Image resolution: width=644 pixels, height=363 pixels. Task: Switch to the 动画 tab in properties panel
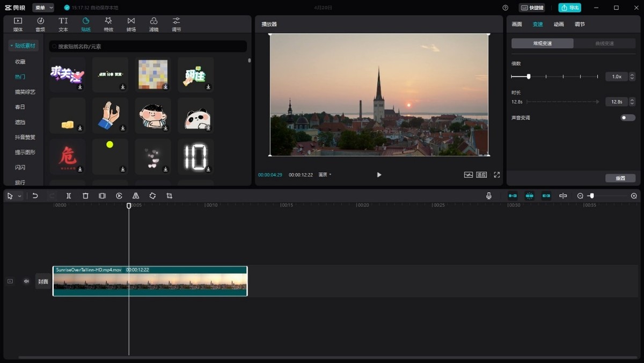559,24
